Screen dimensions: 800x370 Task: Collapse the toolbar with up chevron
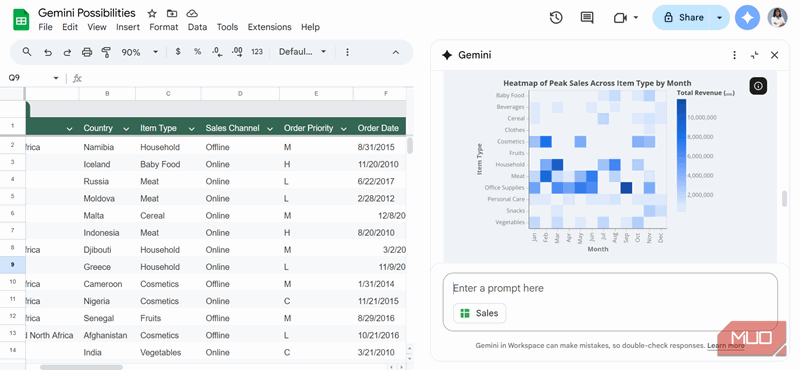pos(395,52)
